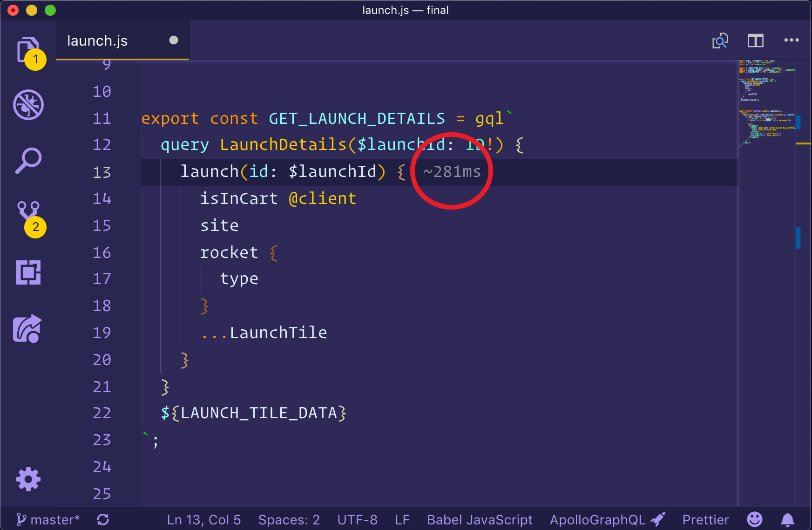Change the UTF-8 encoding selector
The width and height of the screenshot is (812, 530).
pos(357,519)
